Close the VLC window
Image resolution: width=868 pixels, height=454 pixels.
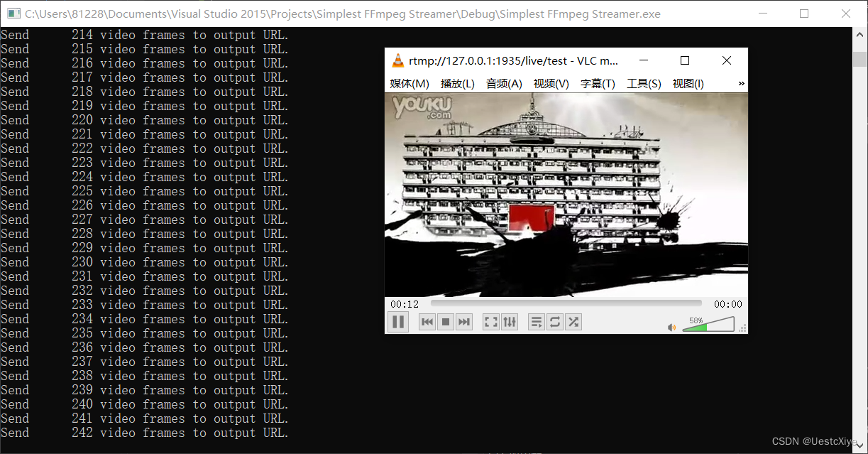click(727, 61)
